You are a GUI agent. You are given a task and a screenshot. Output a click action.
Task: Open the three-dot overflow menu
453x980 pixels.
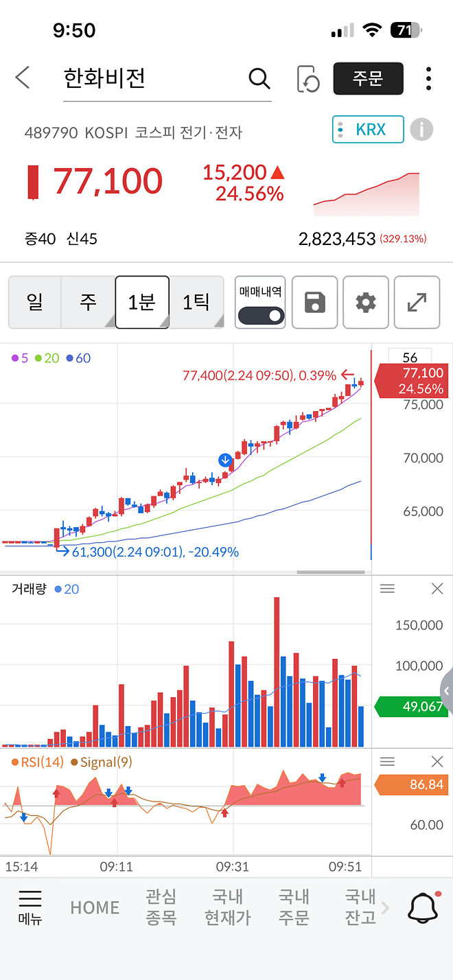(428, 79)
